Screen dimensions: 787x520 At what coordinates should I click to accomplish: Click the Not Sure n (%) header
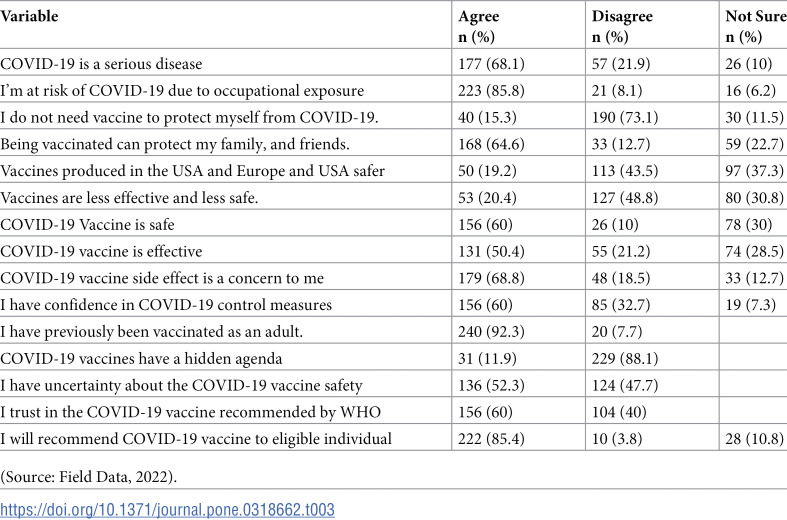point(756,27)
